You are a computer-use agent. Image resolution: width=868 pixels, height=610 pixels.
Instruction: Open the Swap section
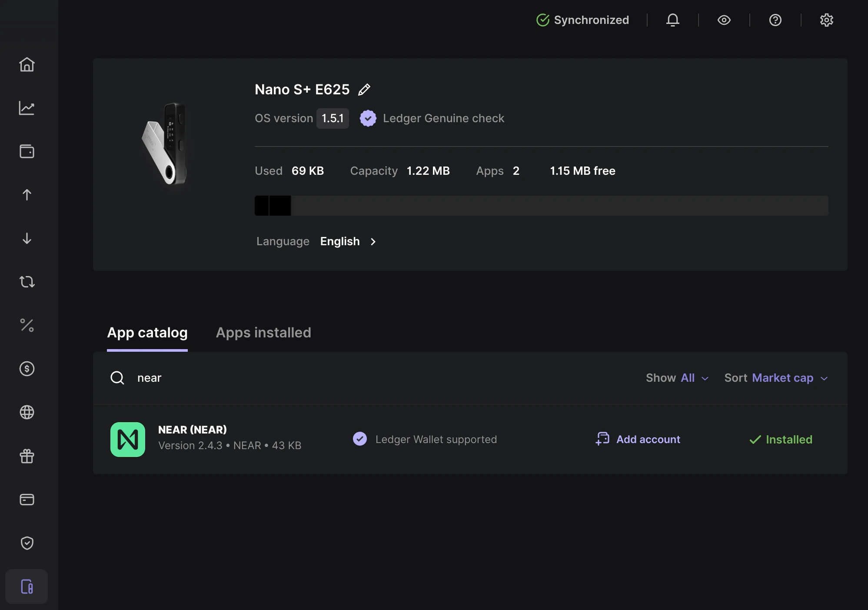27,282
